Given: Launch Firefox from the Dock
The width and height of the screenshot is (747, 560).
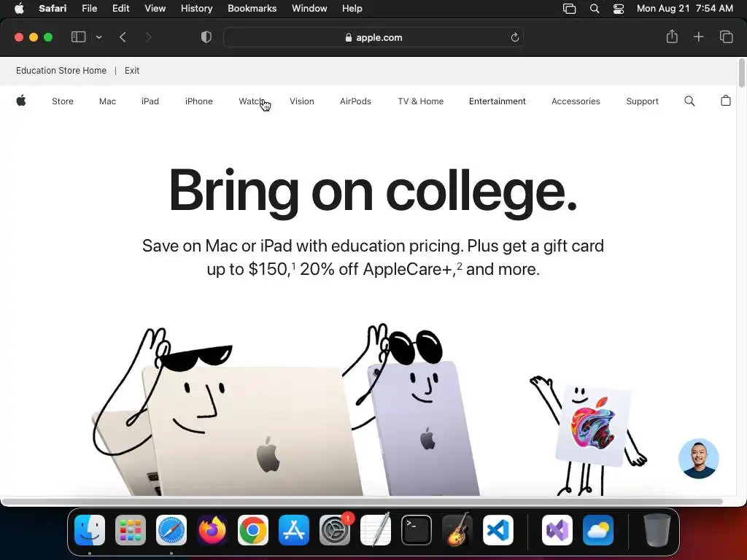Looking at the screenshot, I should 212,530.
